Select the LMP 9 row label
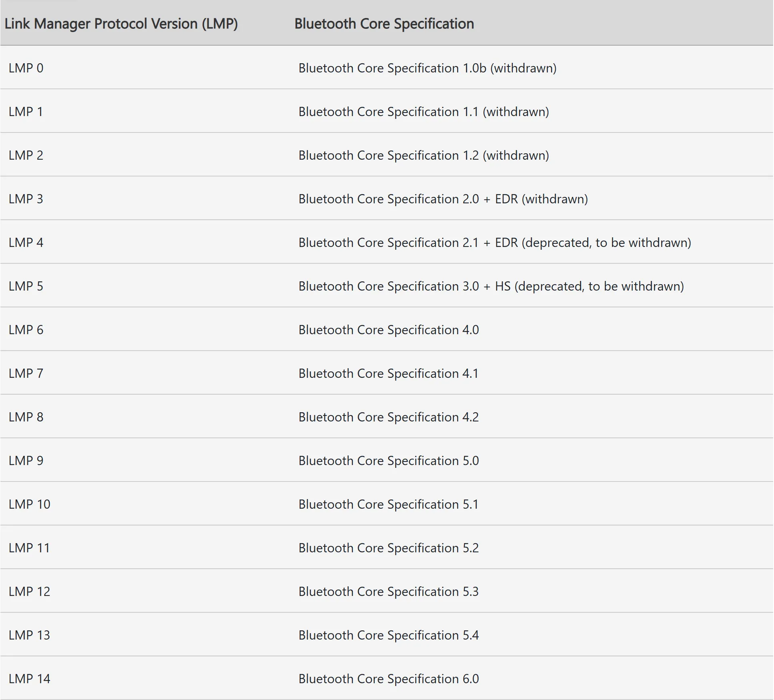This screenshot has width=774, height=700. coord(26,461)
